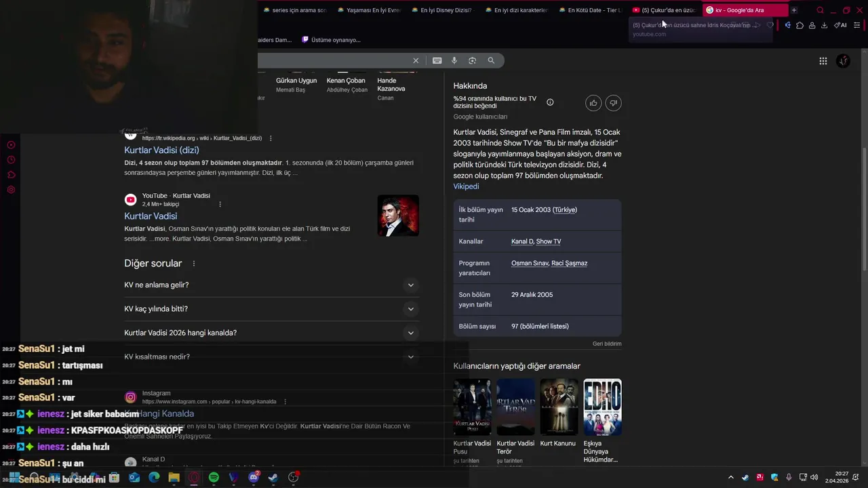Follow the Vikipedi source link
This screenshot has width=868, height=488.
coord(466,186)
